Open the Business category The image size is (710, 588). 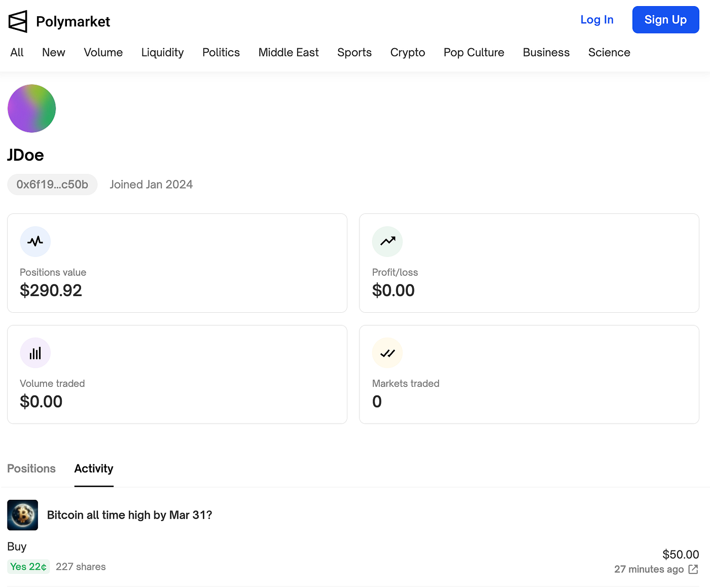click(x=546, y=52)
